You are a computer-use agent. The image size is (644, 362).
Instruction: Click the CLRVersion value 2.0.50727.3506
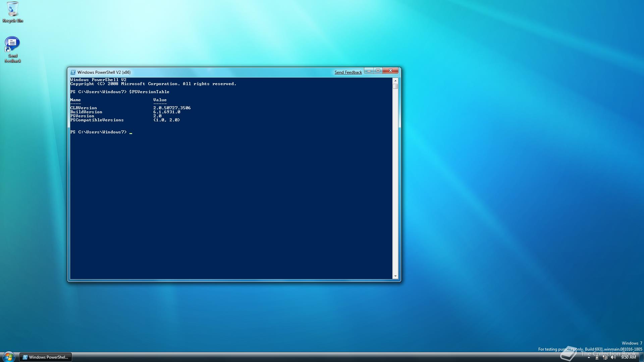click(x=172, y=108)
